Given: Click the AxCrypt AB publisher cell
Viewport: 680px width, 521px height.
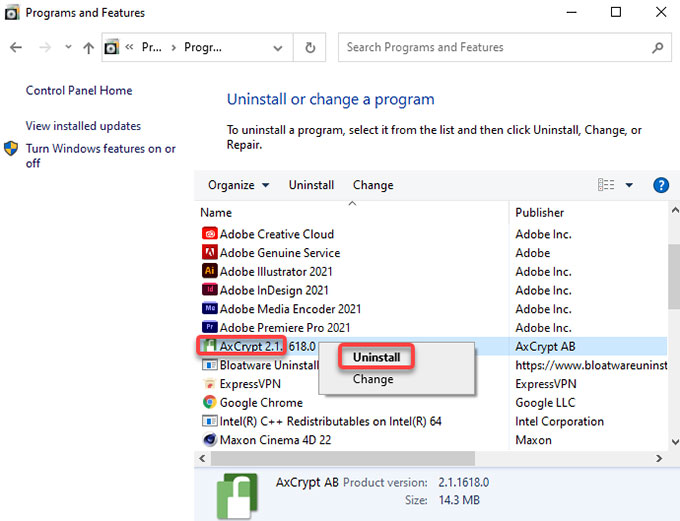Looking at the screenshot, I should click(x=545, y=346).
